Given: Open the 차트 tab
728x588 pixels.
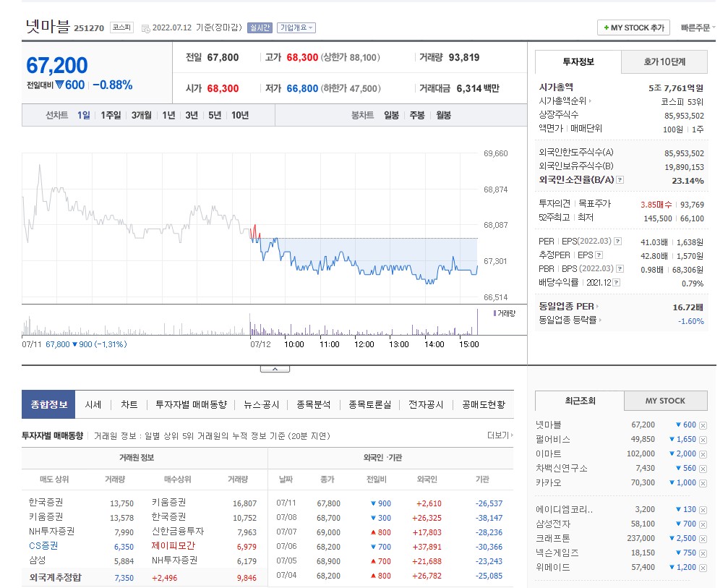Looking at the screenshot, I should (x=129, y=404).
